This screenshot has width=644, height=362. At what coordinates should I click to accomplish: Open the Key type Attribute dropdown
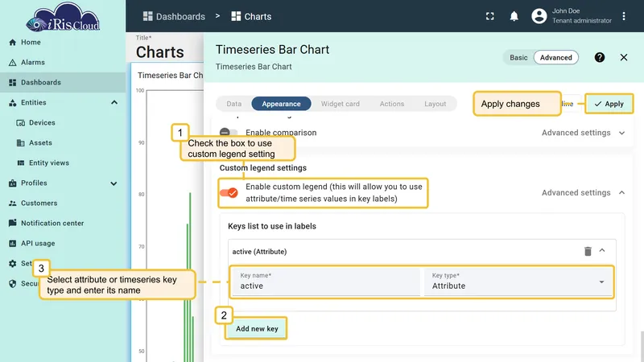pos(518,282)
